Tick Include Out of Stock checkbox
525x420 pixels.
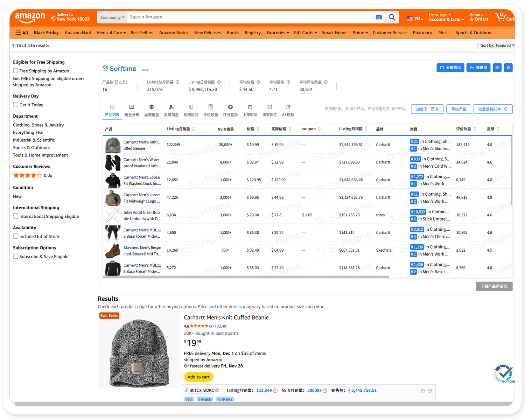[x=16, y=236]
